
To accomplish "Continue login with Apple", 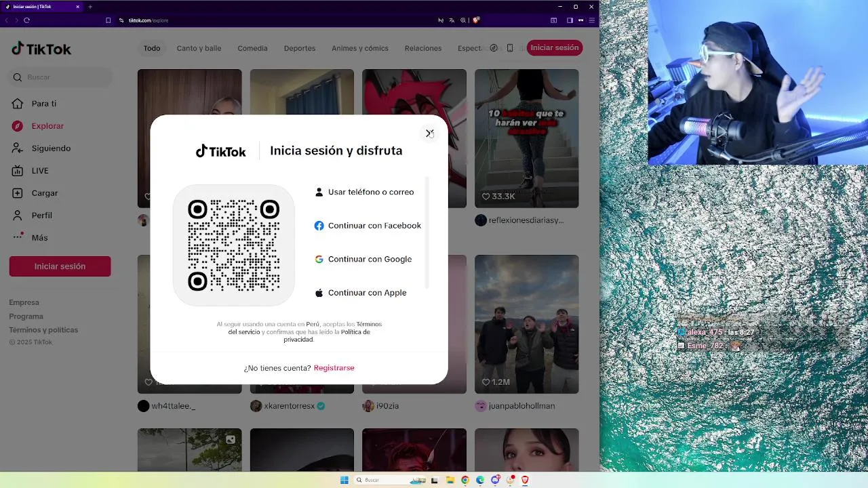I will click(x=361, y=293).
